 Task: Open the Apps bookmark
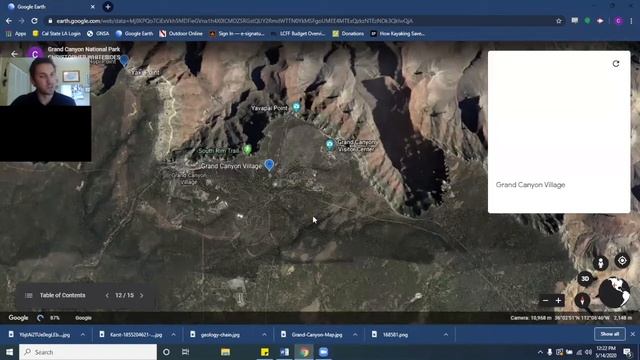tap(16, 34)
